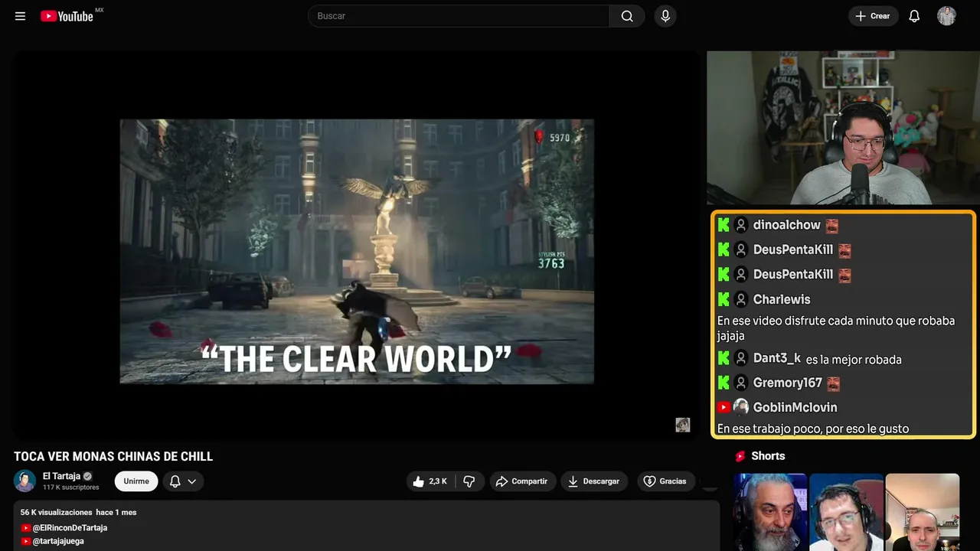This screenshot has width=980, height=551.
Task: Share the video with Compartir
Action: coord(522,481)
